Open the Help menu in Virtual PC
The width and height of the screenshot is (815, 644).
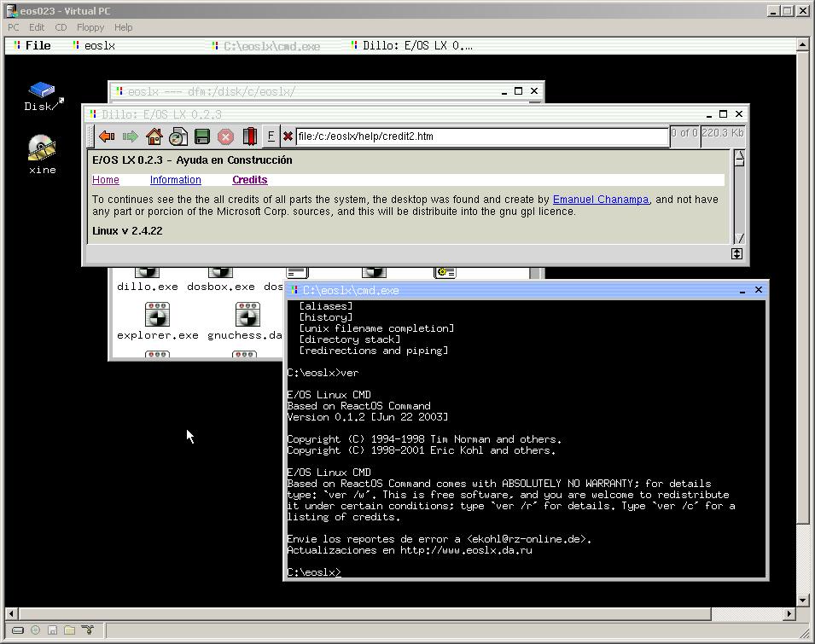tap(123, 27)
